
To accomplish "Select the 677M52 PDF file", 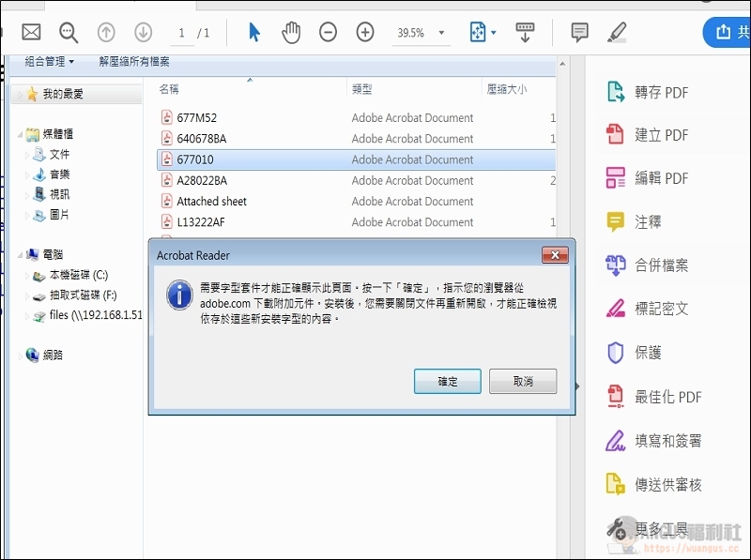I will coord(196,118).
